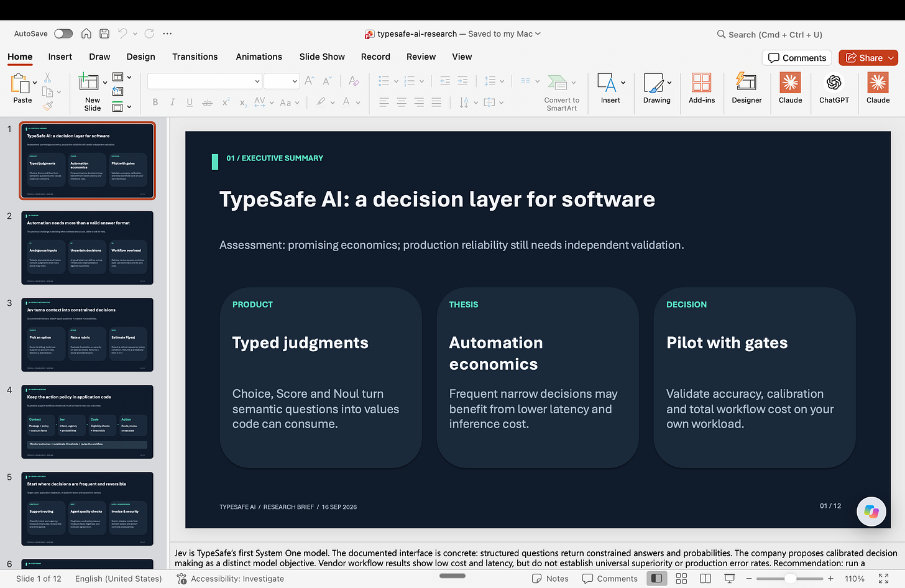Click Accessibility: Investigate
Image resolution: width=905 pixels, height=588 pixels.
point(231,579)
